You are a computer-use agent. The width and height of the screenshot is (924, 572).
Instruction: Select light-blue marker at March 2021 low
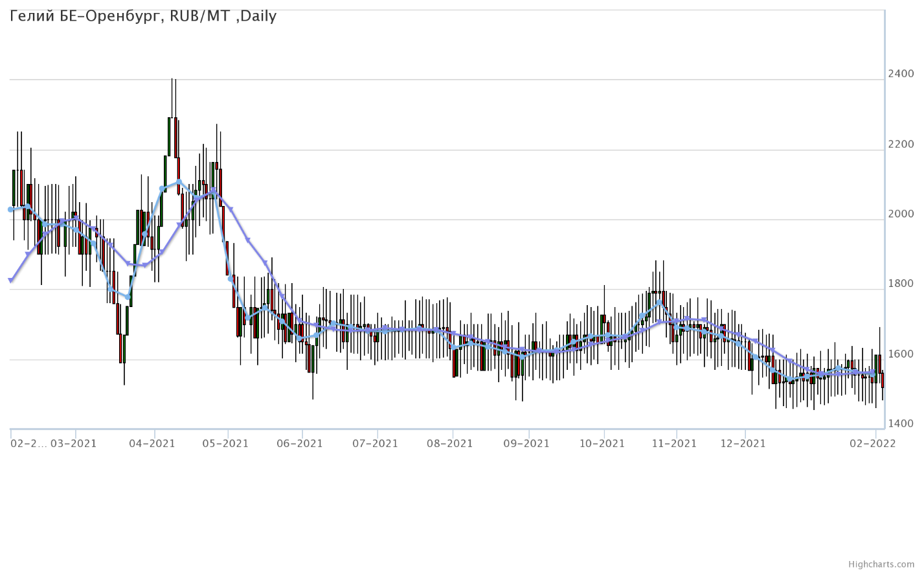[x=128, y=297]
